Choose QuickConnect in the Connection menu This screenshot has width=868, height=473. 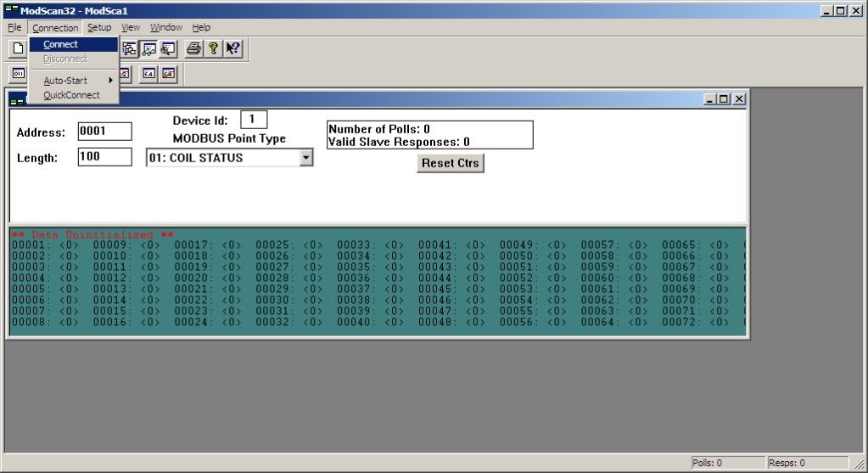coord(74,95)
